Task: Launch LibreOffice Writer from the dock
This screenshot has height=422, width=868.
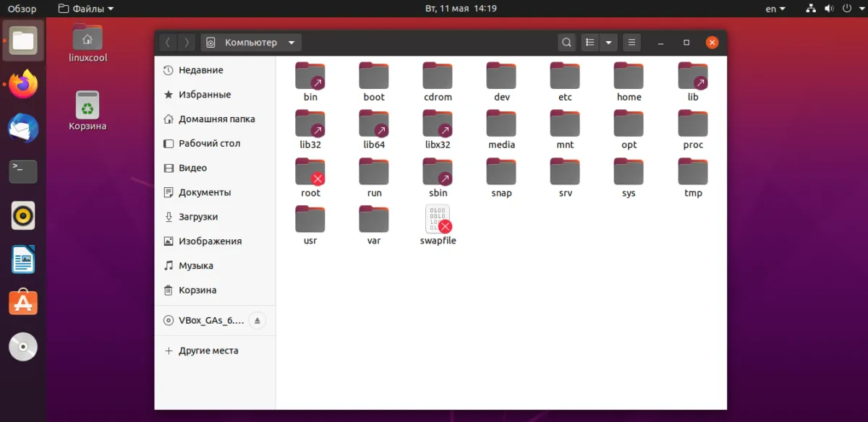Action: tap(23, 259)
